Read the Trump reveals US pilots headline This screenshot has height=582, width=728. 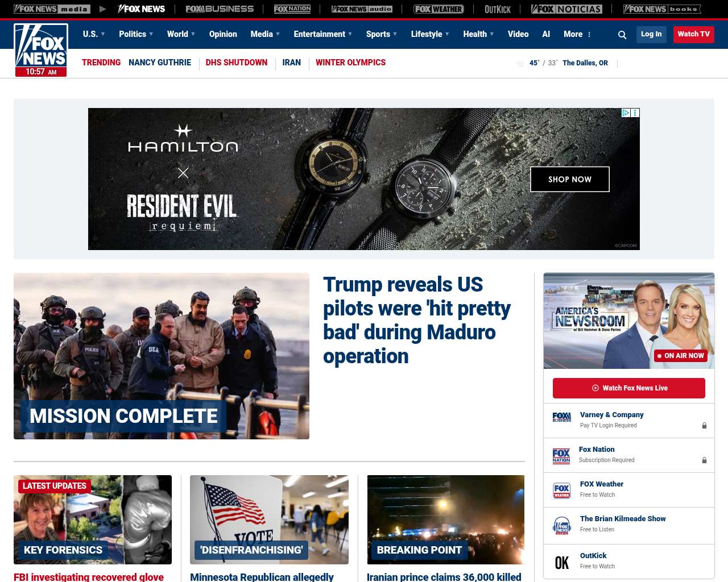[417, 320]
